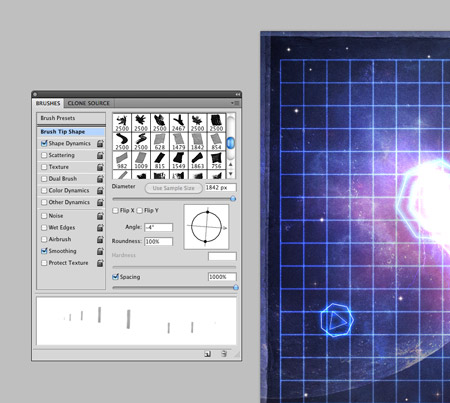Click the Hardness slider track
This screenshot has height=403, width=450.
click(x=174, y=267)
